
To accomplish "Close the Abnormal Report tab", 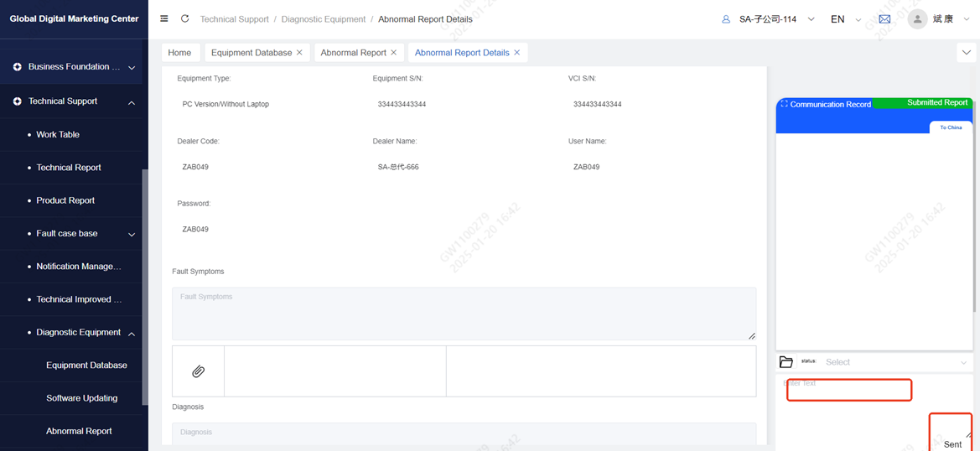I will [x=394, y=53].
